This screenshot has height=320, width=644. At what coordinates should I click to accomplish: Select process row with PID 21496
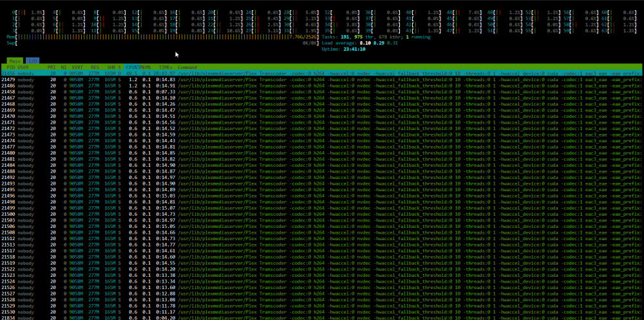322,196
